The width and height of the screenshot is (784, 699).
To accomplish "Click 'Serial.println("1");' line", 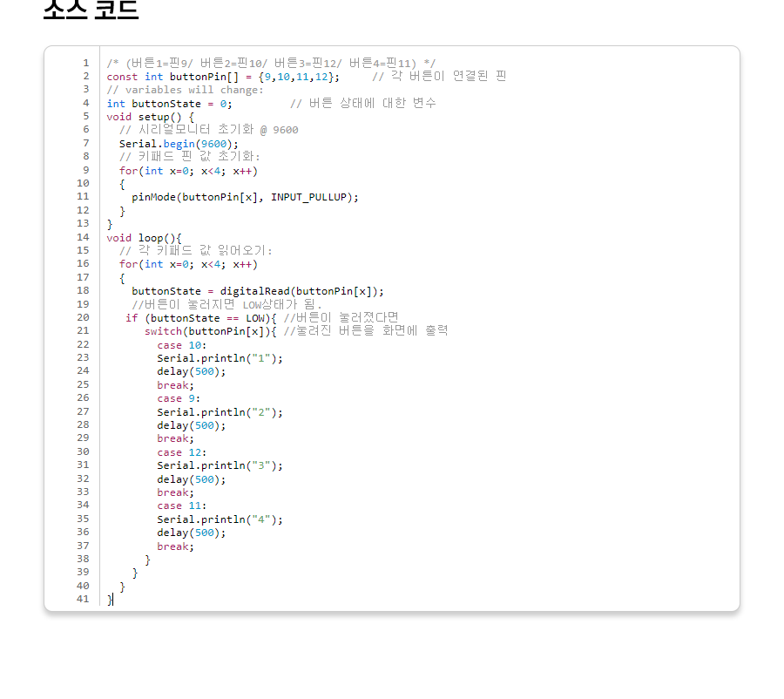I will pos(220,358).
